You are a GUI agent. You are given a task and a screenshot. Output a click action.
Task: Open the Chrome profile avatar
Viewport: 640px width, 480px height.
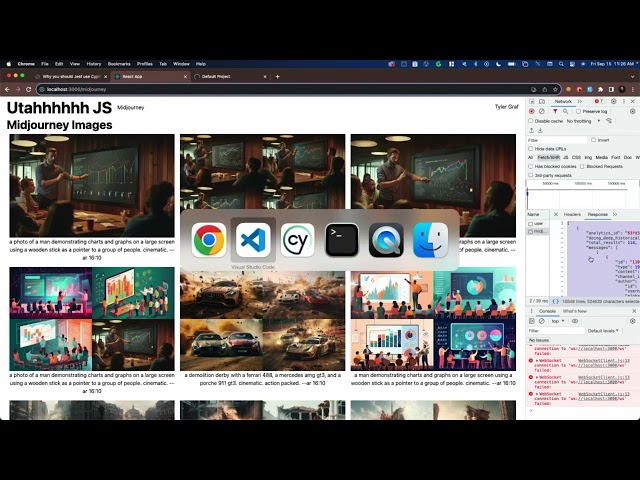coord(622,89)
